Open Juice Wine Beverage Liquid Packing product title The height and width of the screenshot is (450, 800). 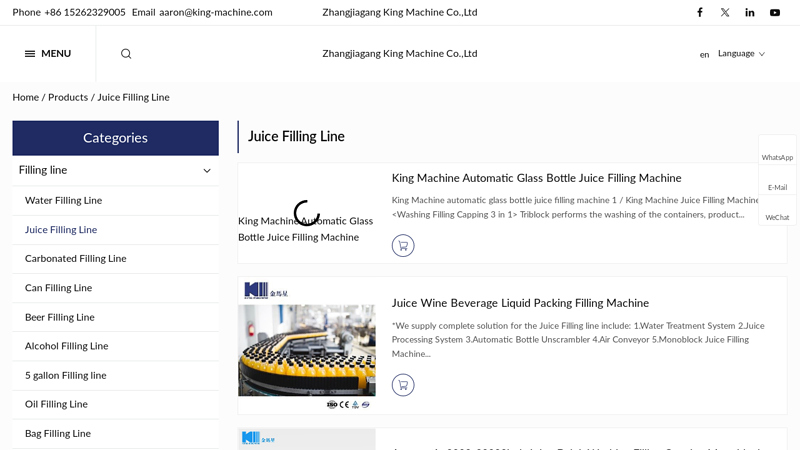click(x=520, y=303)
